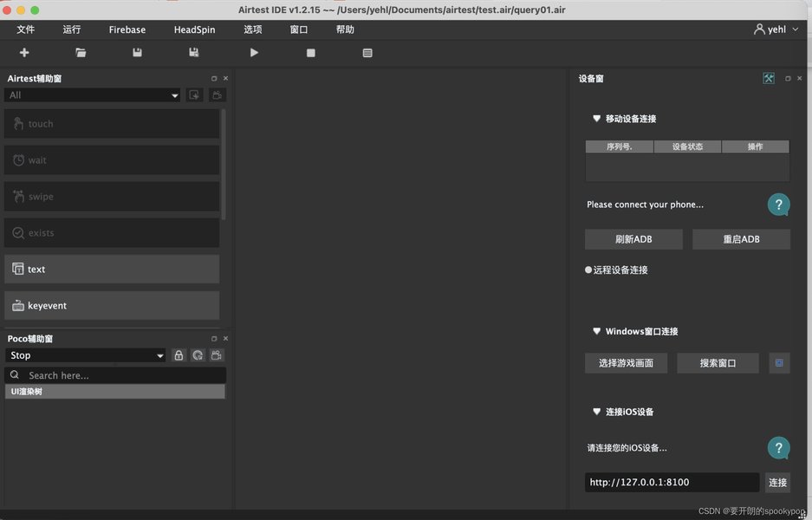This screenshot has width=812, height=520.
Task: Click the 重启ADB button
Action: click(741, 239)
